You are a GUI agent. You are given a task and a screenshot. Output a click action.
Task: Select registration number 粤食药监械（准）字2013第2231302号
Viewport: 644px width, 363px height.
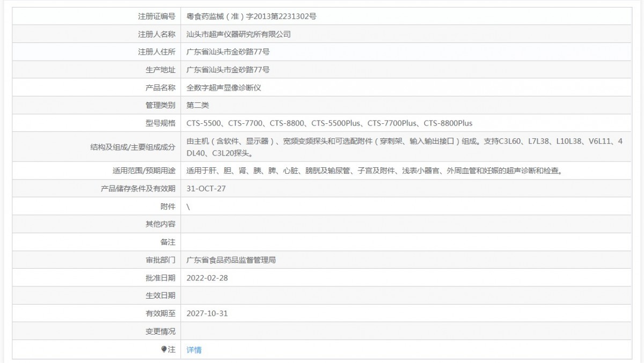[251, 16]
